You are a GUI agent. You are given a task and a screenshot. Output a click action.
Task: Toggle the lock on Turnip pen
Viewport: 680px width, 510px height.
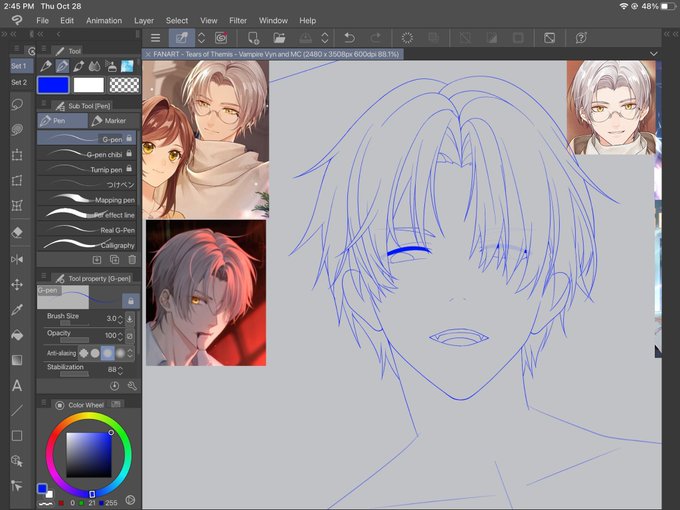coord(129,168)
